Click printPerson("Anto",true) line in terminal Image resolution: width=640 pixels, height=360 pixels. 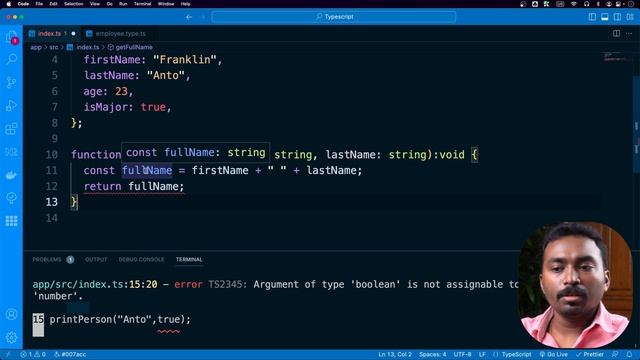(x=120, y=319)
